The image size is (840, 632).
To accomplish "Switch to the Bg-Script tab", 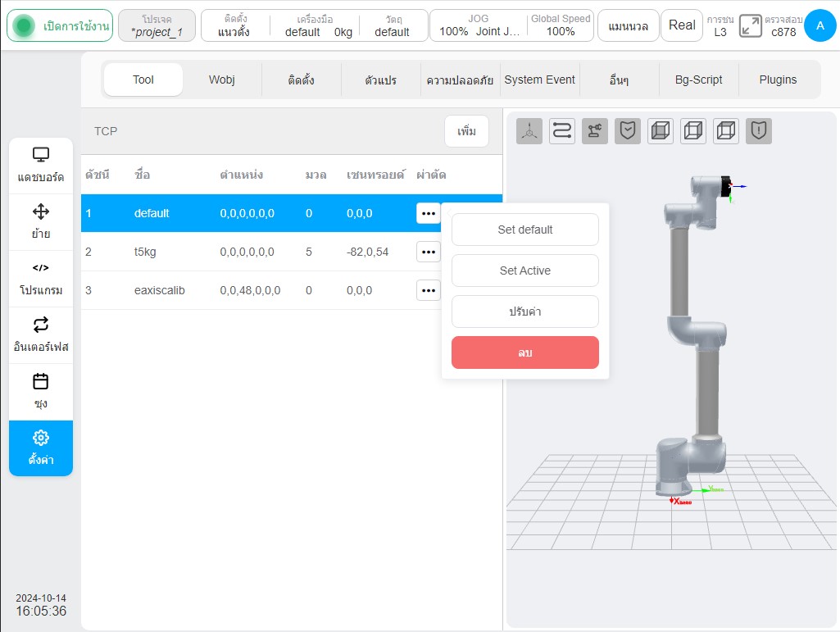I will click(698, 80).
